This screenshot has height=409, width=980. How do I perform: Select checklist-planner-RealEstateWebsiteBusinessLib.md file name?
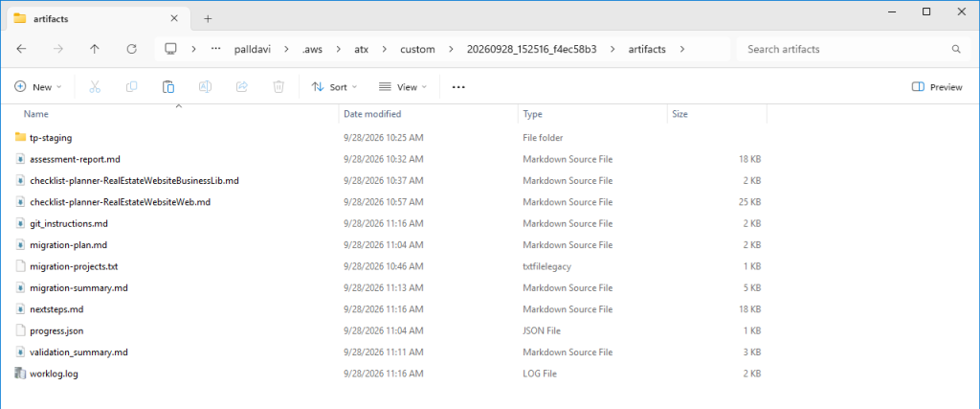[134, 181]
